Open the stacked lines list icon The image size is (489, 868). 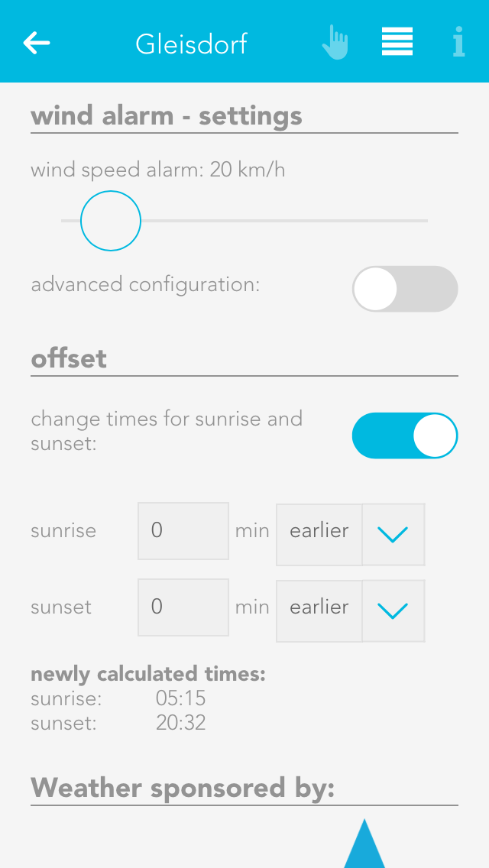(397, 42)
